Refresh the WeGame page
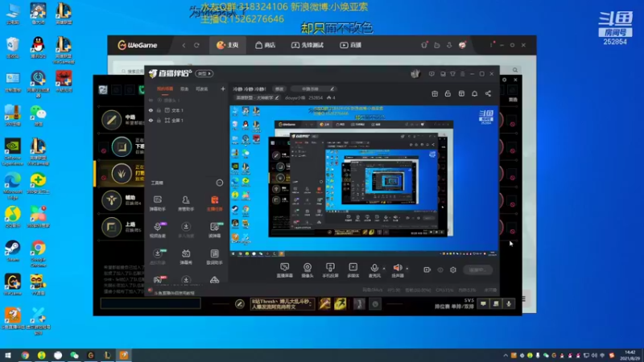644x362 pixels. click(x=196, y=45)
